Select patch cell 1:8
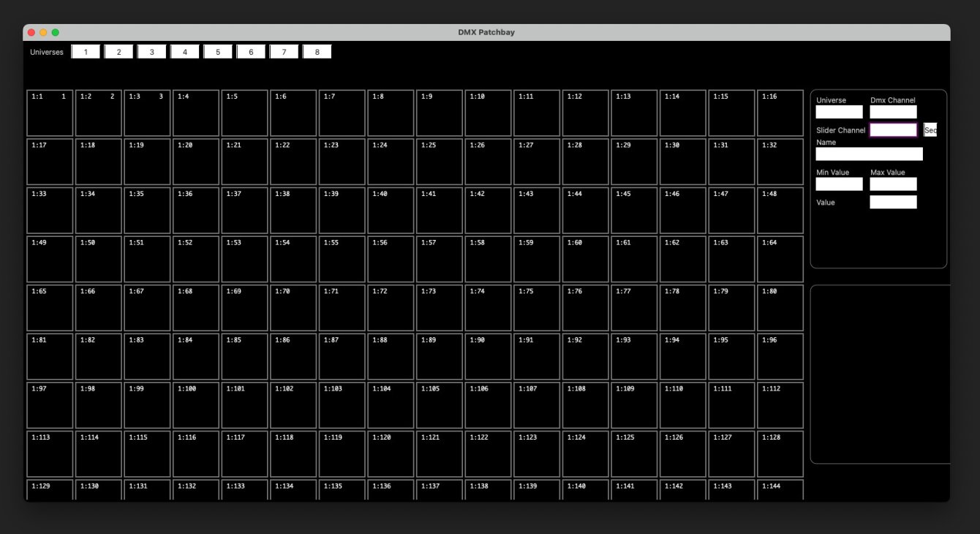 [391, 113]
